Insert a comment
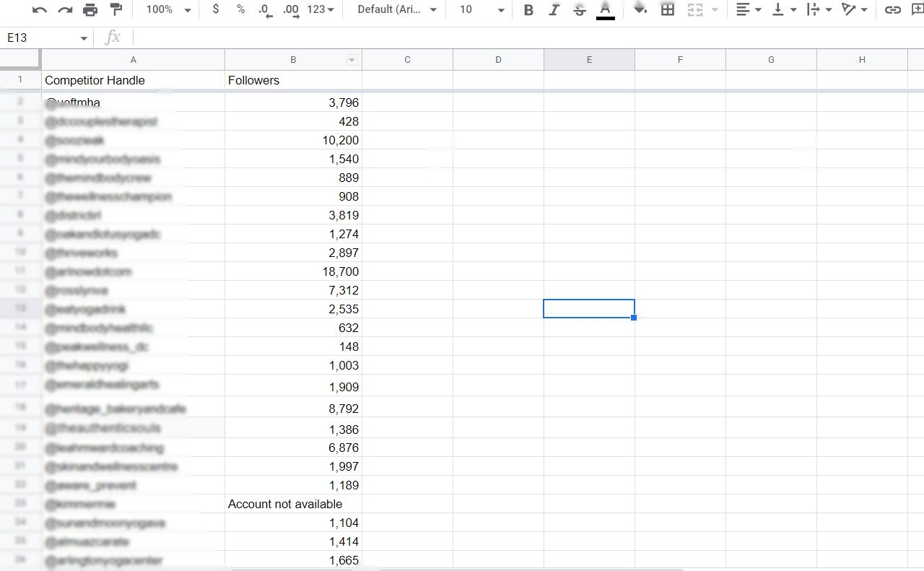 (x=918, y=9)
